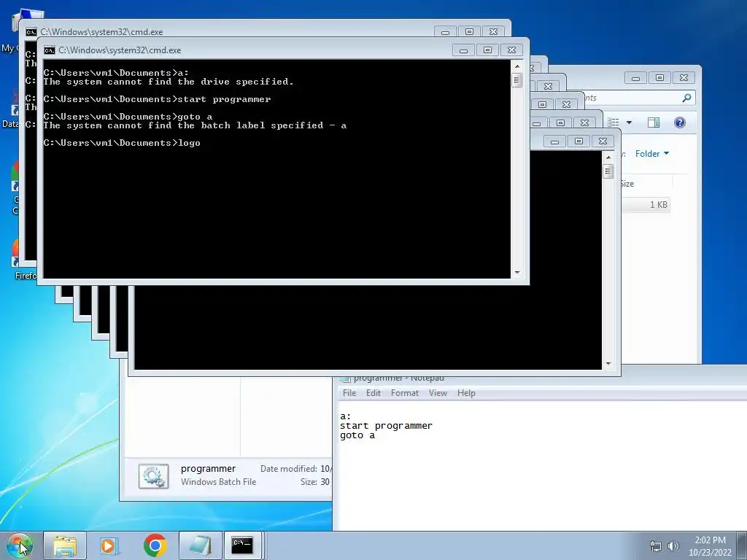The width and height of the screenshot is (747, 560).
Task: Open Explorer's Help question mark icon
Action: 680,122
